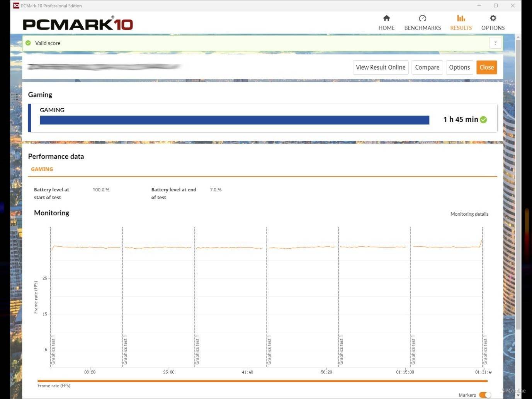Click the blue GAMING score bar
The image size is (532, 399).
234,120
